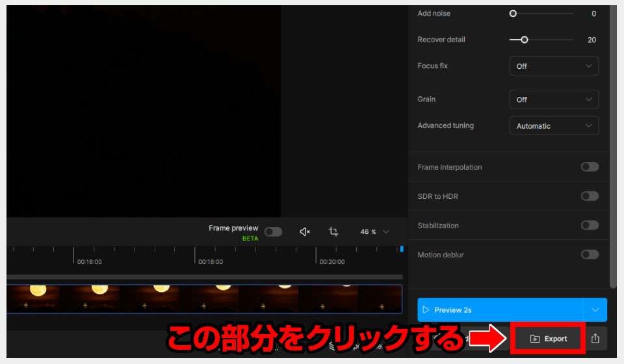Viewport: 624px width, 364px height.
Task: Click the share icon beside Export
Action: (595, 339)
